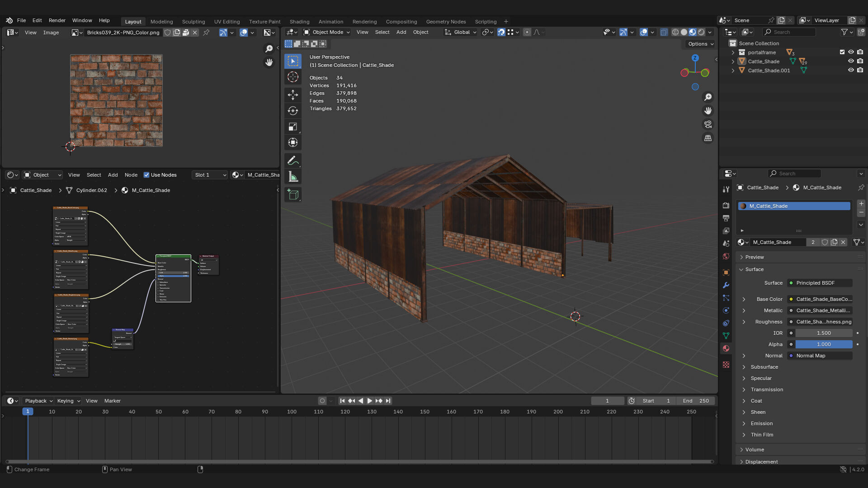
Task: Activate the Move tool
Action: 293,94
